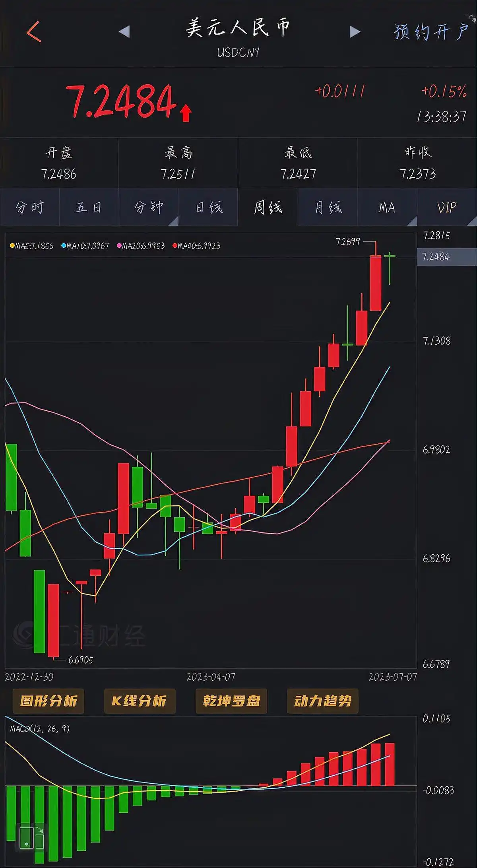The image size is (477, 868).
Task: Open the 乾坤罗盘 tool
Action: click(x=231, y=701)
